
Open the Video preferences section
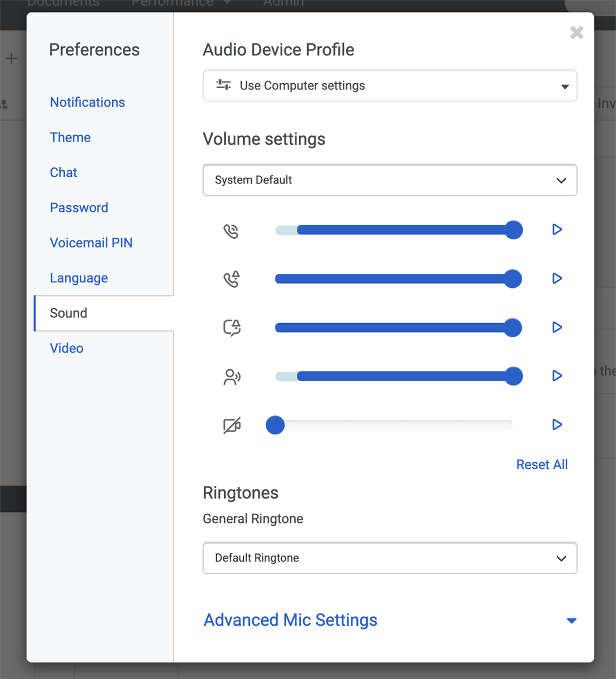point(67,348)
